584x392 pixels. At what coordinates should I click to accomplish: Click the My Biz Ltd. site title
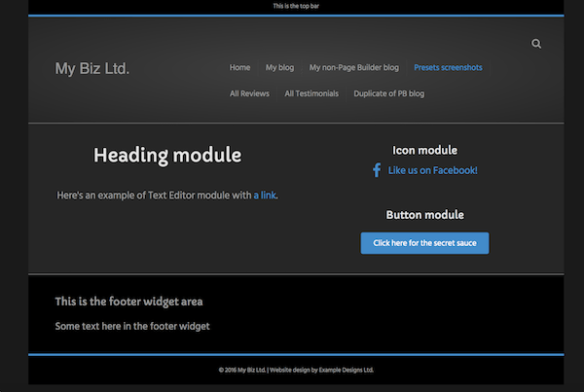pyautogui.click(x=91, y=68)
